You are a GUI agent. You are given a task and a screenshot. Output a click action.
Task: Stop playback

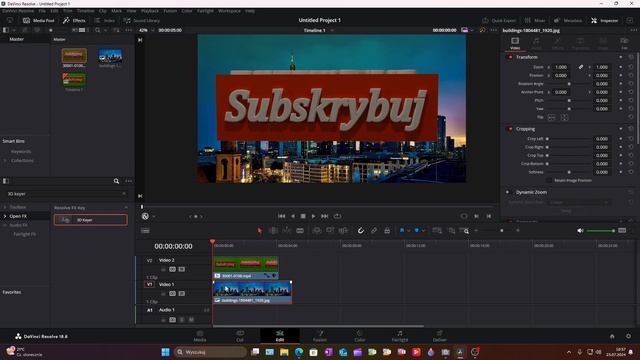pos(303,216)
